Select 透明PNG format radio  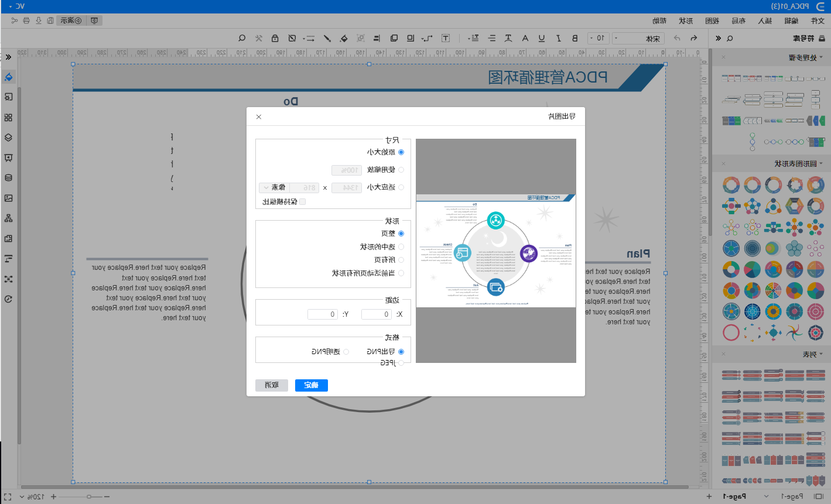click(x=346, y=352)
